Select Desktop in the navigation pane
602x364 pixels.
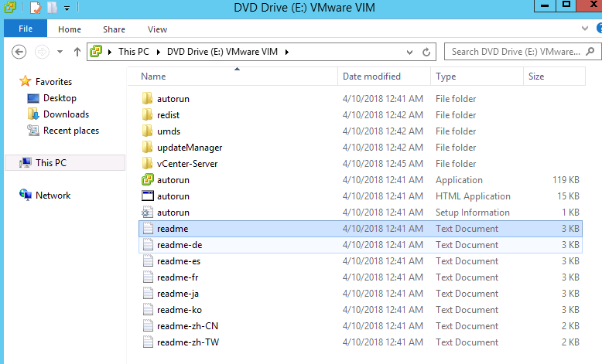click(x=60, y=98)
